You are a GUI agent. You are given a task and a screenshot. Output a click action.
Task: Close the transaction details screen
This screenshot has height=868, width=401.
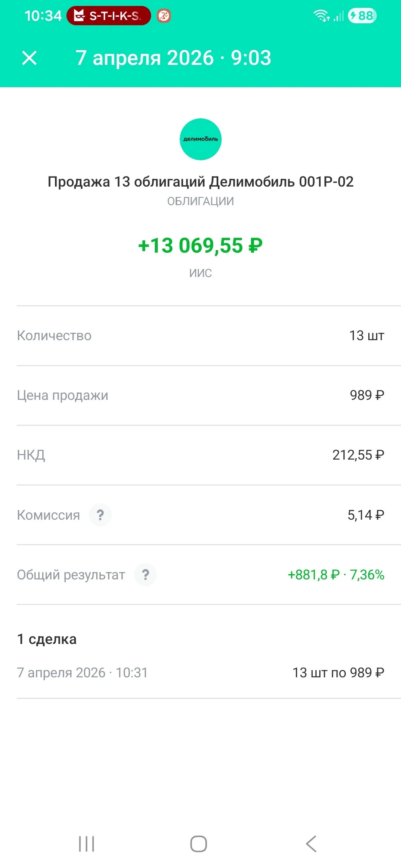[x=29, y=58]
